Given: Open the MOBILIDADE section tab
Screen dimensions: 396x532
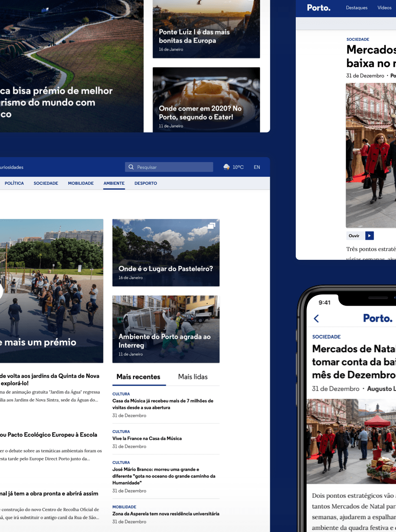Looking at the screenshot, I should (x=80, y=183).
